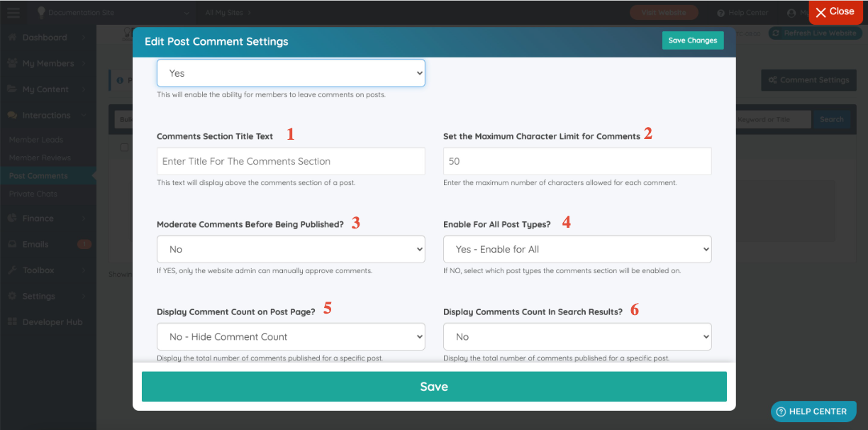Screen dimensions: 868x430
Task: Open the Help Center widget bottom right
Action: 813,412
